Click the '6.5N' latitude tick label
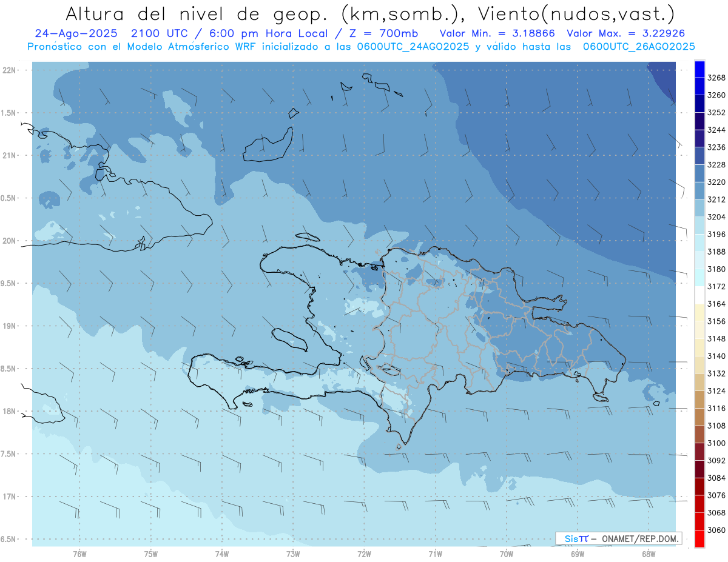This screenshot has height=562, width=728. (9, 539)
